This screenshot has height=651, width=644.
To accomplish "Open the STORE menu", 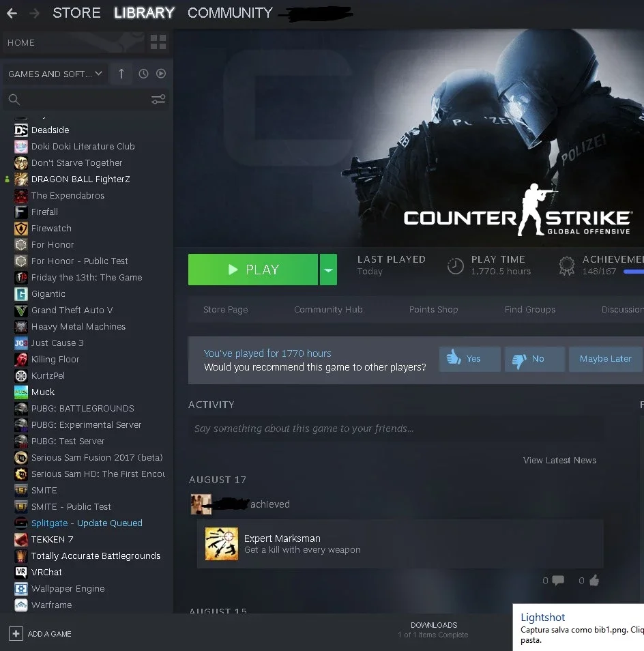I will pyautogui.click(x=77, y=13).
